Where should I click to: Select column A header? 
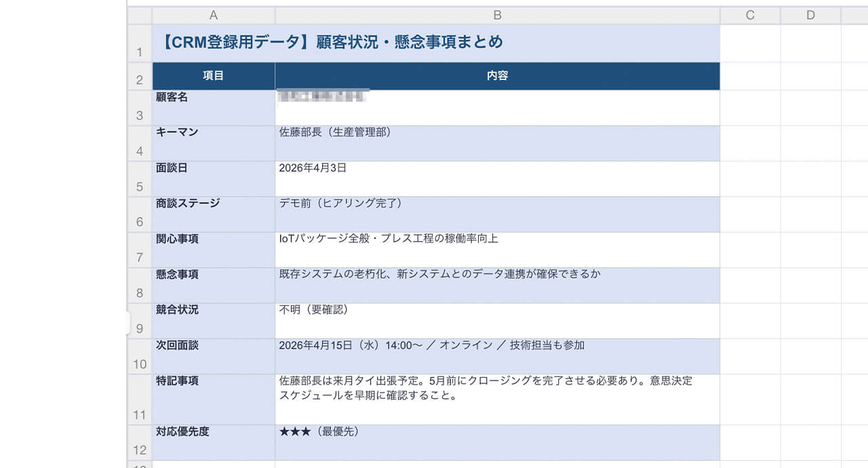point(214,16)
